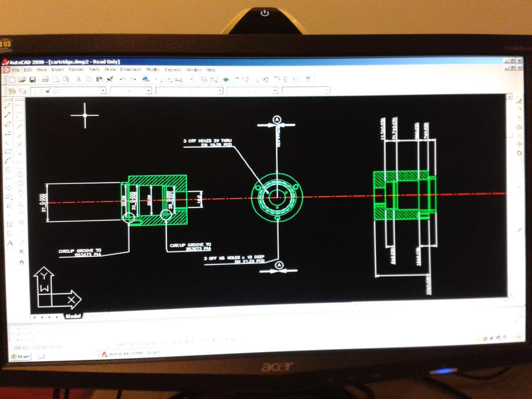532x399 pixels.
Task: Click the Undo arrow icon
Action: [x=122, y=80]
